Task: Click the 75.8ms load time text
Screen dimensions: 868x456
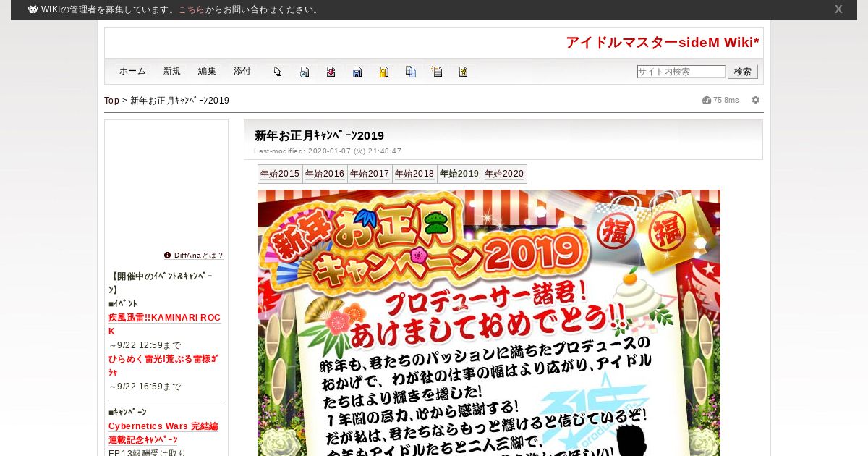Action: [726, 100]
